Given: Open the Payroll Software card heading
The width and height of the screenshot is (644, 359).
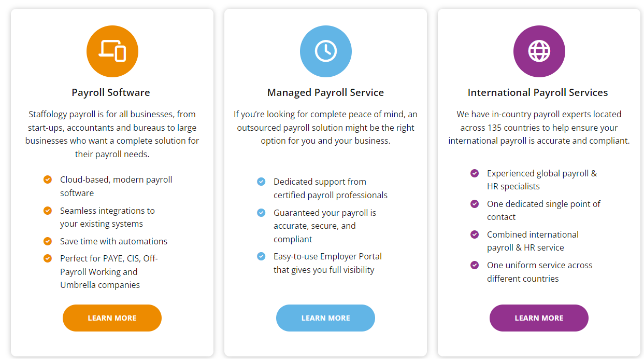Looking at the screenshot, I should click(x=110, y=92).
